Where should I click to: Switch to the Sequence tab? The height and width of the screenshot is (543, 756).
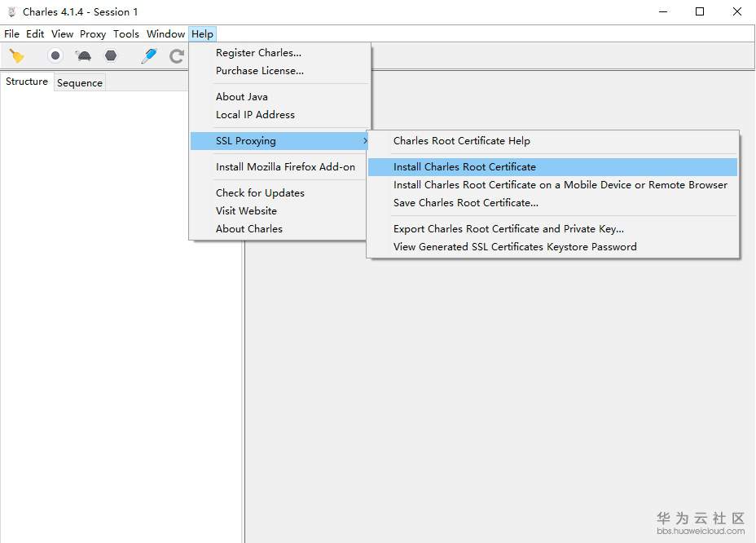80,83
